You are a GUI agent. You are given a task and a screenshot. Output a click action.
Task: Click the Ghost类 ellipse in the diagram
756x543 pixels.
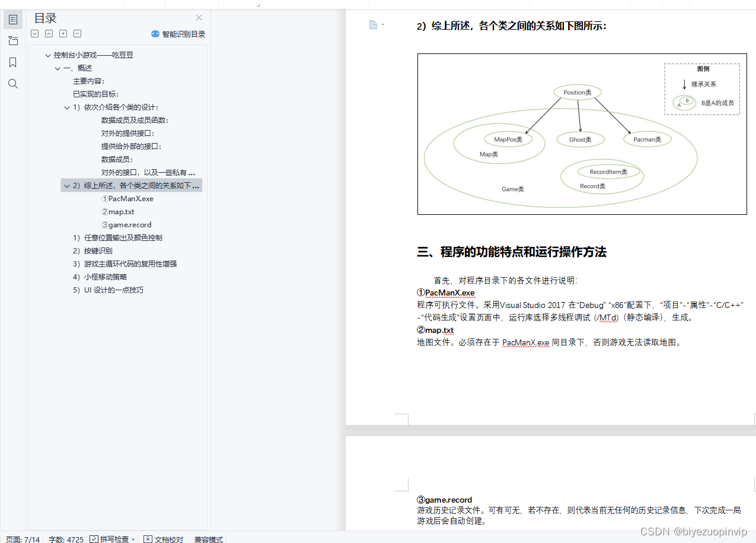(x=580, y=139)
